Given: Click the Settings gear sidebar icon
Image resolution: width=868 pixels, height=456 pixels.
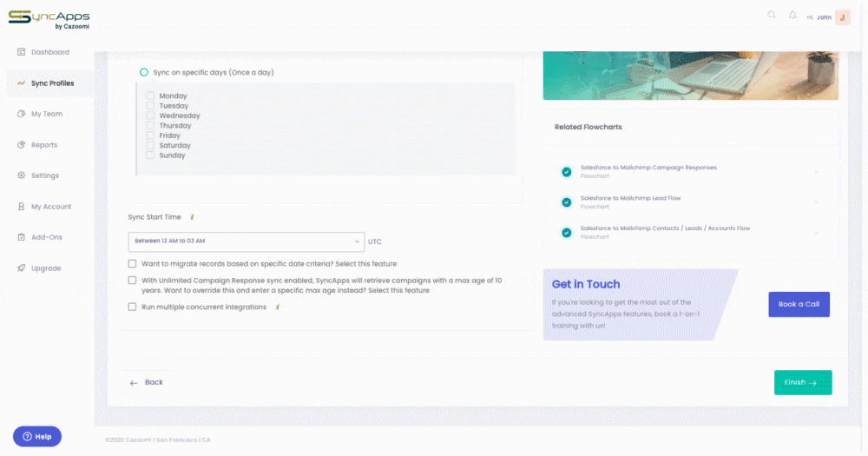Looking at the screenshot, I should (21, 175).
